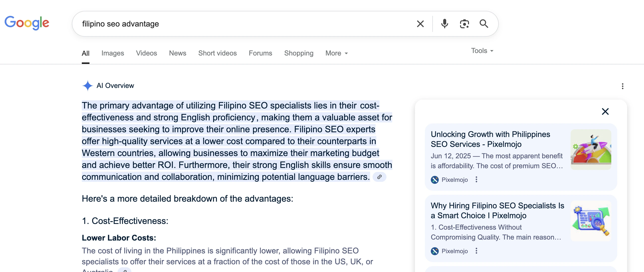Click 'Pixelmojo' source name on second card
Image resolution: width=644 pixels, height=272 pixels.
point(455,251)
